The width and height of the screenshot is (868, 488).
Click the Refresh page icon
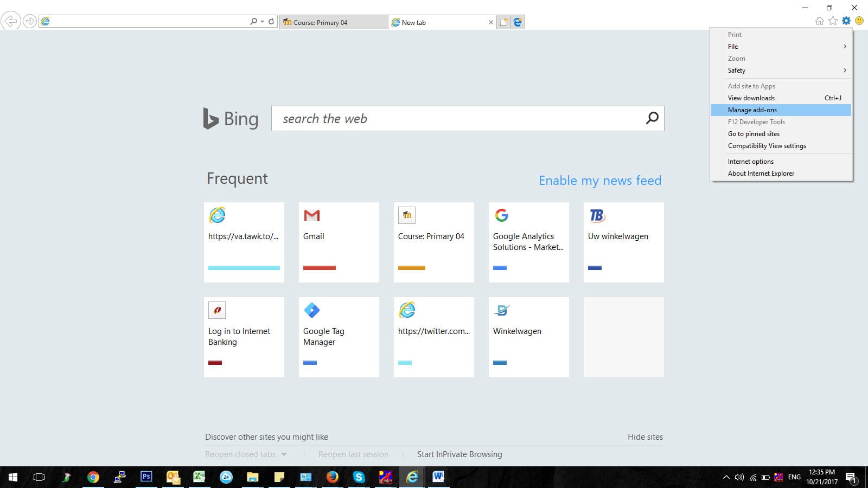271,22
